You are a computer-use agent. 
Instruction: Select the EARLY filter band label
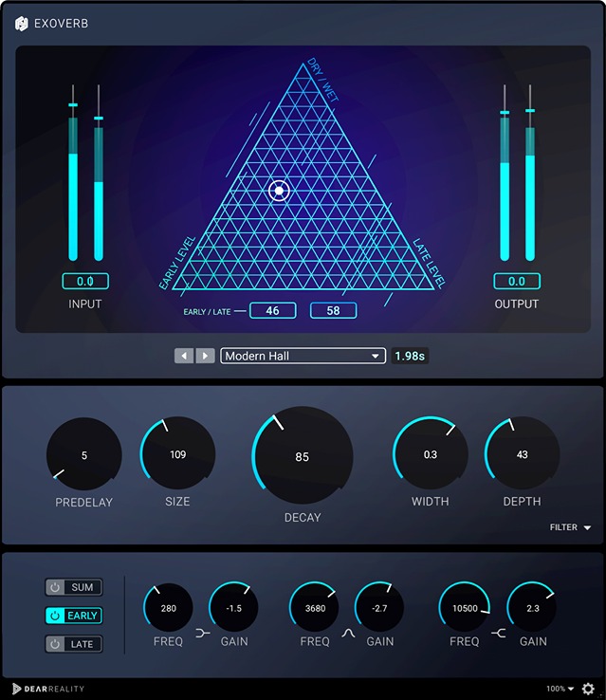pos(83,616)
